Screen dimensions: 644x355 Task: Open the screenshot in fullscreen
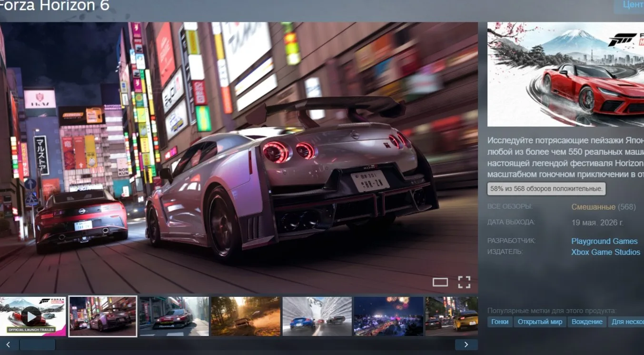[464, 282]
